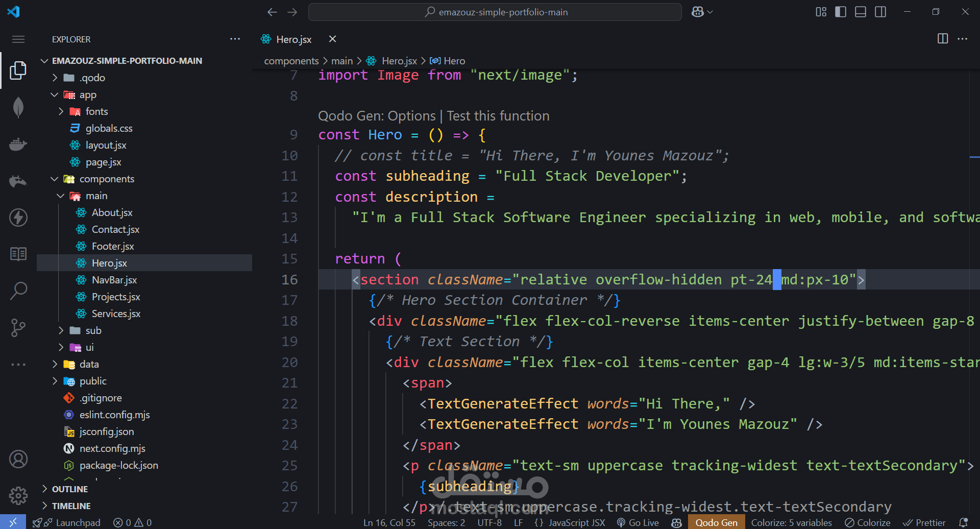Open Services.jsx in the explorer
The image size is (980, 529).
point(116,314)
